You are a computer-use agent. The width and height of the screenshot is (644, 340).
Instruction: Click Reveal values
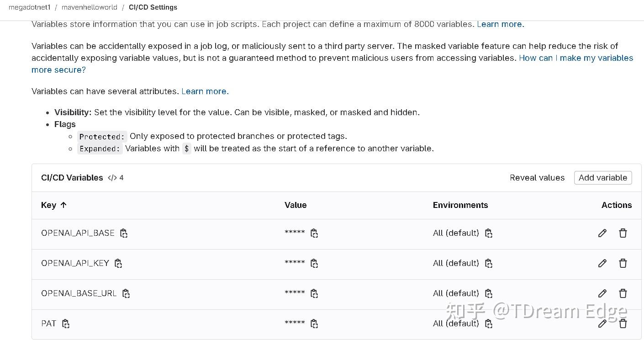(x=537, y=178)
